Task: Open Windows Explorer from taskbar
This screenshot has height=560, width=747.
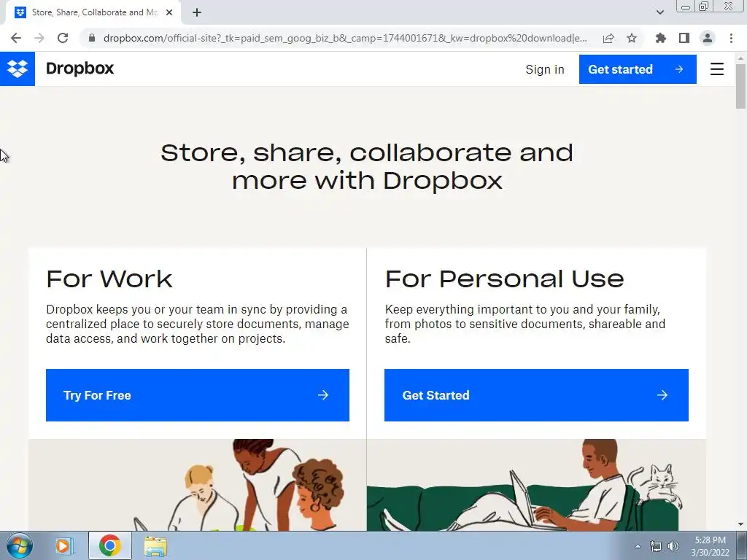Action: click(155, 546)
